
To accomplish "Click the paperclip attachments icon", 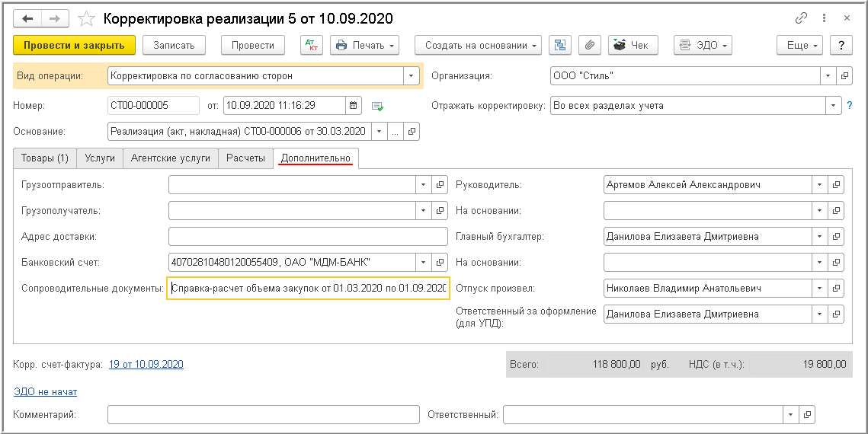I will pyautogui.click(x=589, y=46).
